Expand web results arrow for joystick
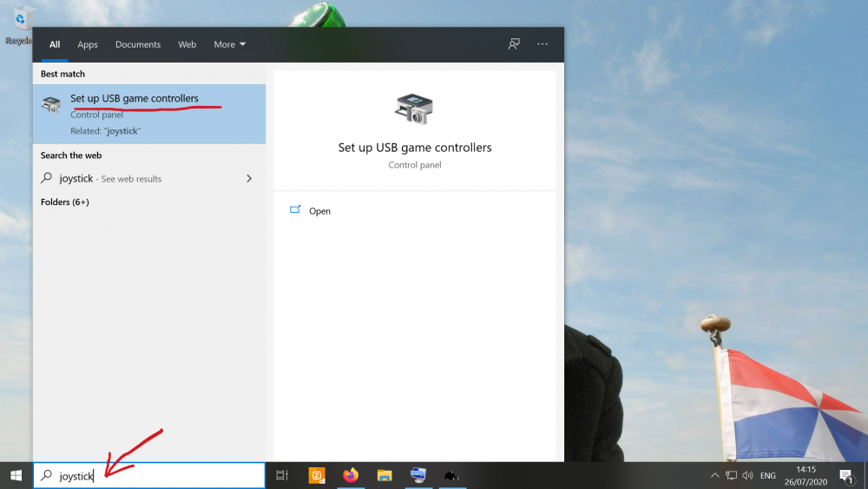Image resolution: width=868 pixels, height=489 pixels. [249, 178]
